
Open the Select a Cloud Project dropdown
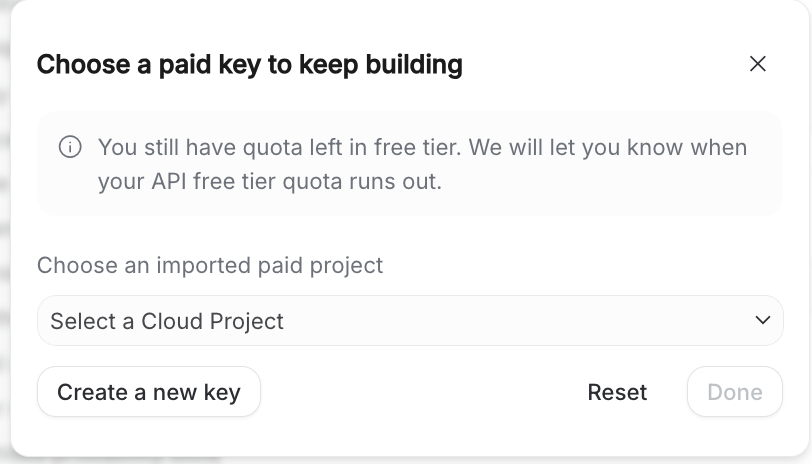tap(410, 320)
